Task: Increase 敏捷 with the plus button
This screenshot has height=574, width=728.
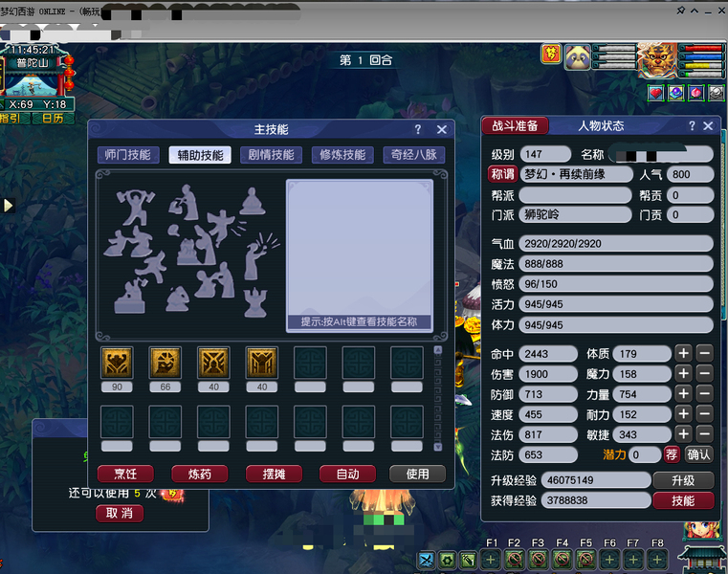Action: [x=683, y=434]
